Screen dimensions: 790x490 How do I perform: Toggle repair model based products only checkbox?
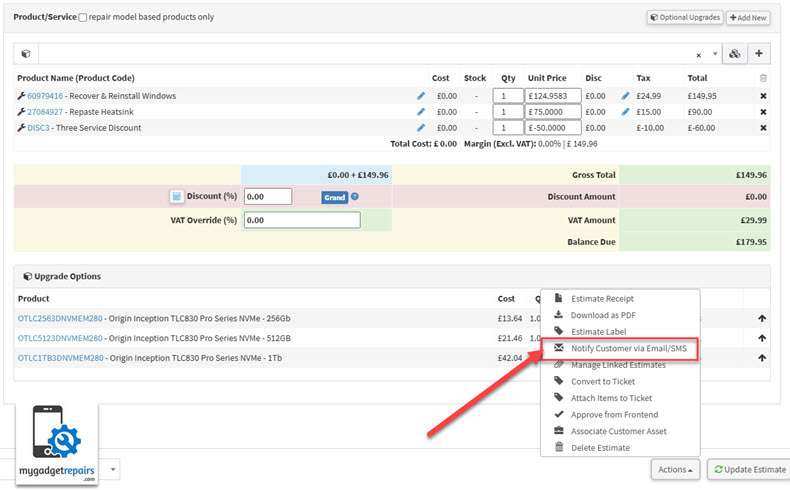(83, 17)
